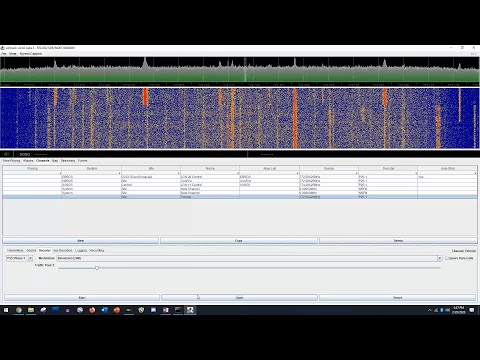Sort by the Name column header
This screenshot has height=360, width=480.
210,168
